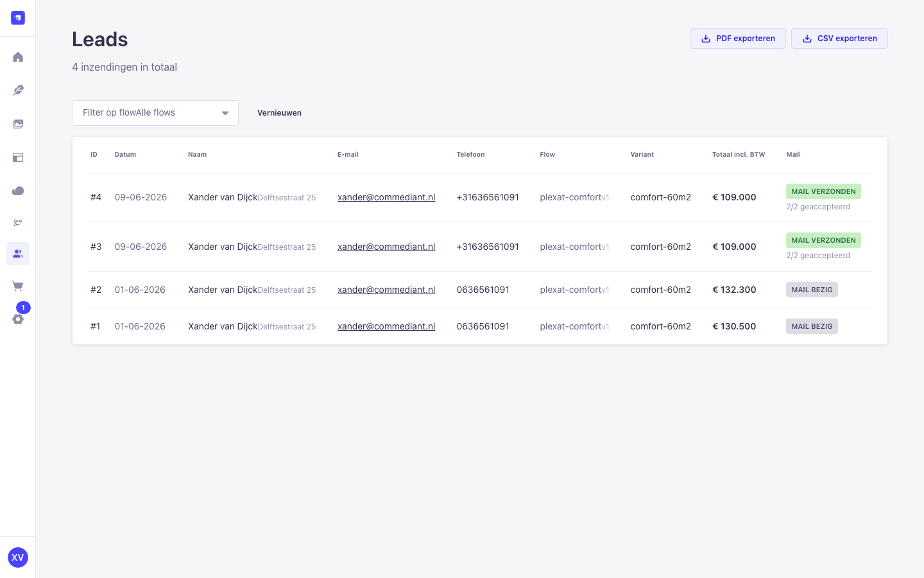Click the Mail verzonden badge in row #4
The width and height of the screenshot is (924, 578).
823,191
